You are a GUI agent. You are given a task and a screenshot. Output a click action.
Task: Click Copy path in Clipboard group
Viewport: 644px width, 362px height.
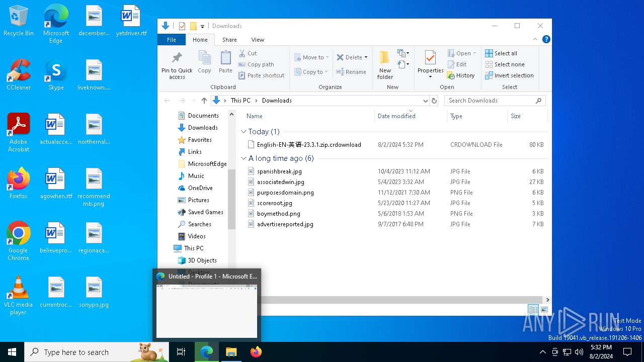(x=257, y=64)
